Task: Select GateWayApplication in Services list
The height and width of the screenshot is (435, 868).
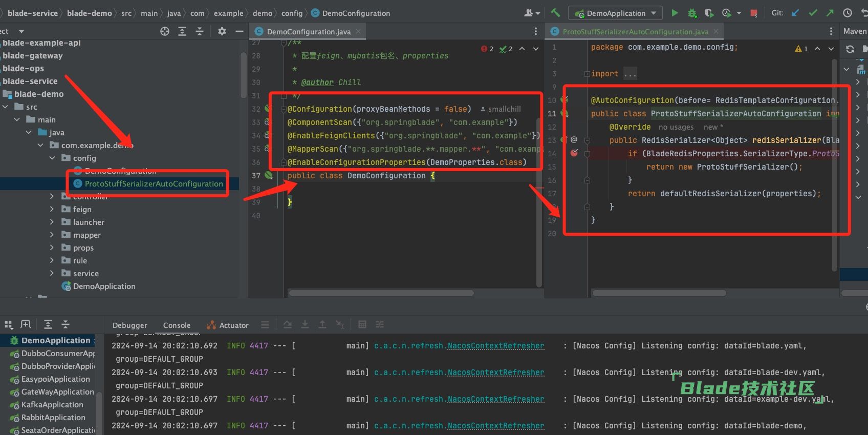Action: click(57, 391)
